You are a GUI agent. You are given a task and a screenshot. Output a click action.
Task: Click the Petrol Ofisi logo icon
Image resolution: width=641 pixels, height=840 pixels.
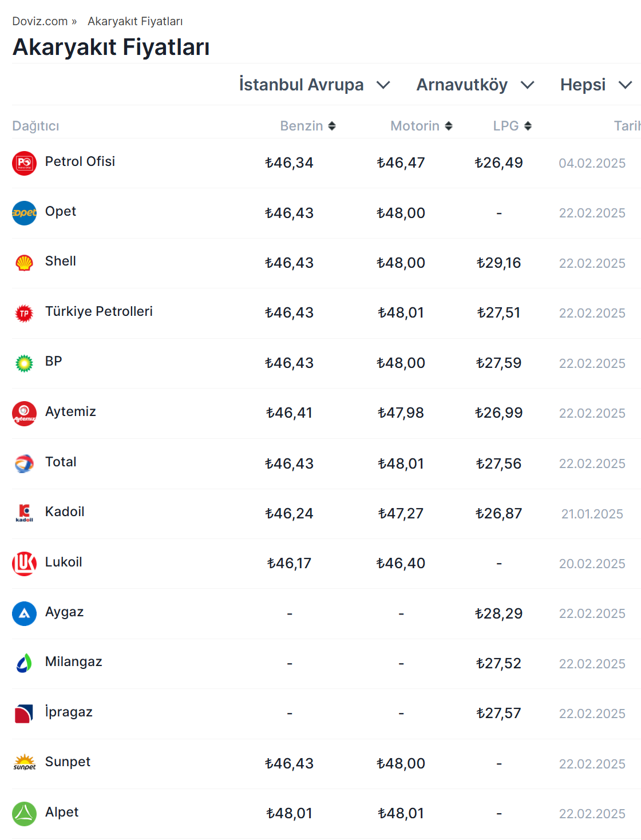pyautogui.click(x=24, y=163)
